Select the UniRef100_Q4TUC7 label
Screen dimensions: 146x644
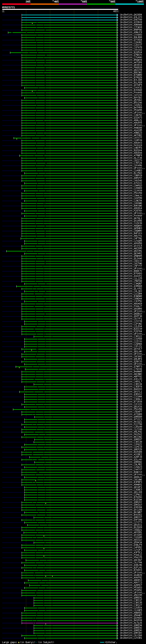tap(131, 349)
